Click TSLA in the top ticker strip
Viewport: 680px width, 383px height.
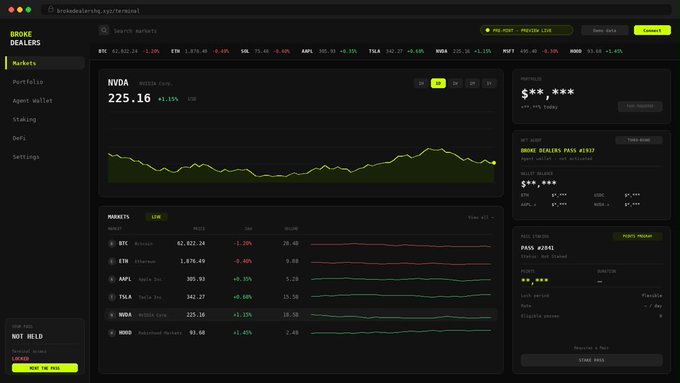[x=396, y=51]
